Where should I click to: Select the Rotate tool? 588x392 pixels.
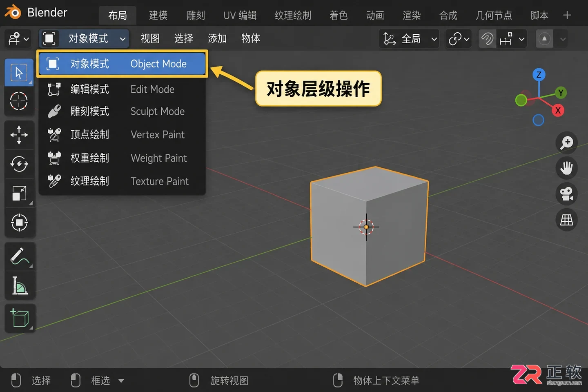tap(19, 164)
